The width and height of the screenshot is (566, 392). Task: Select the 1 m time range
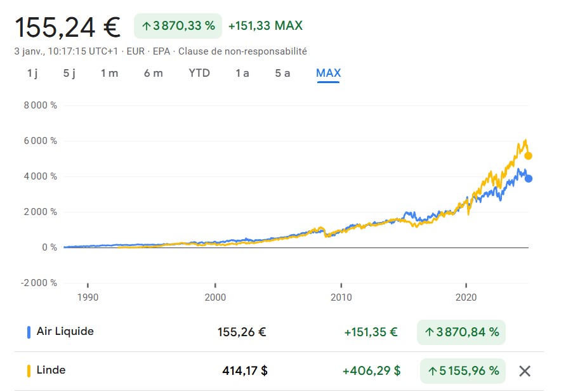(109, 73)
